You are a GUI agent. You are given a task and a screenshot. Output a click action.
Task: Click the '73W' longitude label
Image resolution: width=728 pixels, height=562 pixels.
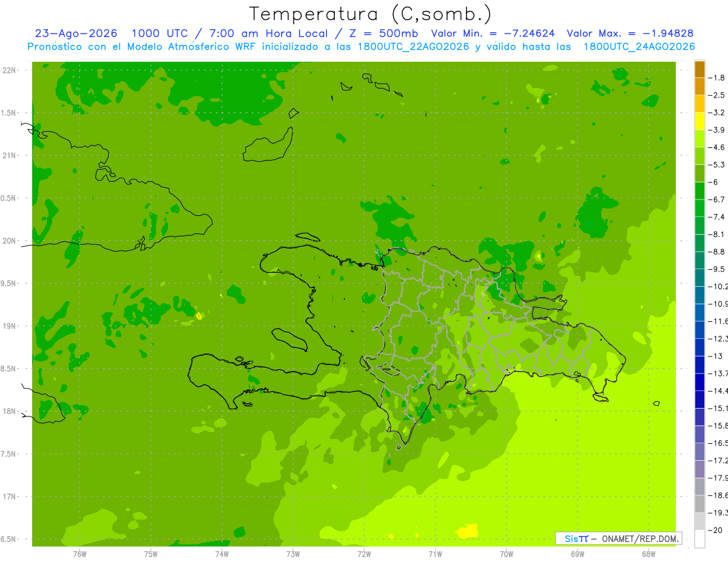[293, 554]
